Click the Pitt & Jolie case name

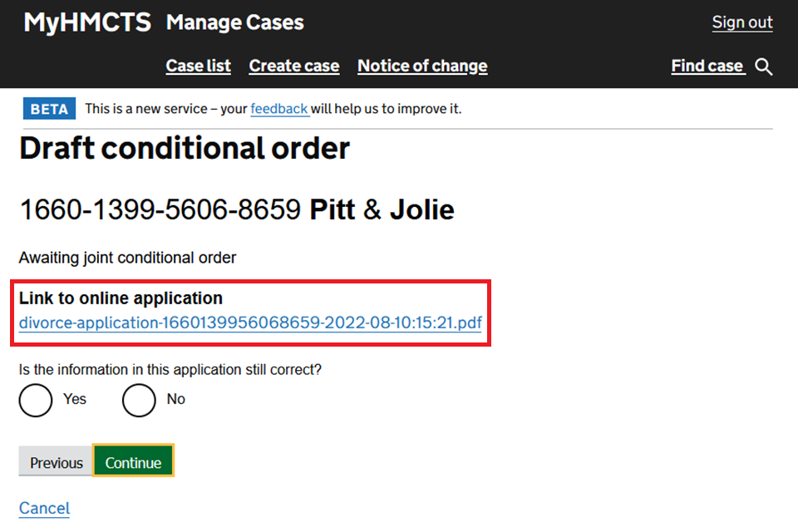(x=382, y=209)
